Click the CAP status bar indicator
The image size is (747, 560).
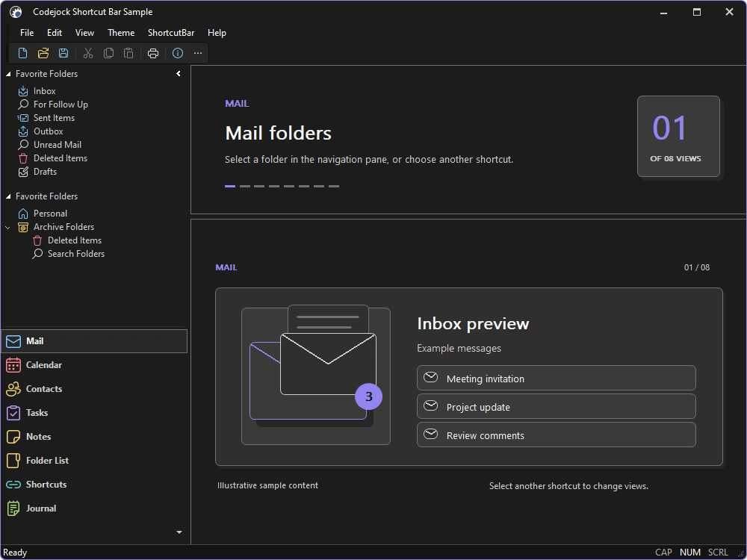(x=663, y=553)
